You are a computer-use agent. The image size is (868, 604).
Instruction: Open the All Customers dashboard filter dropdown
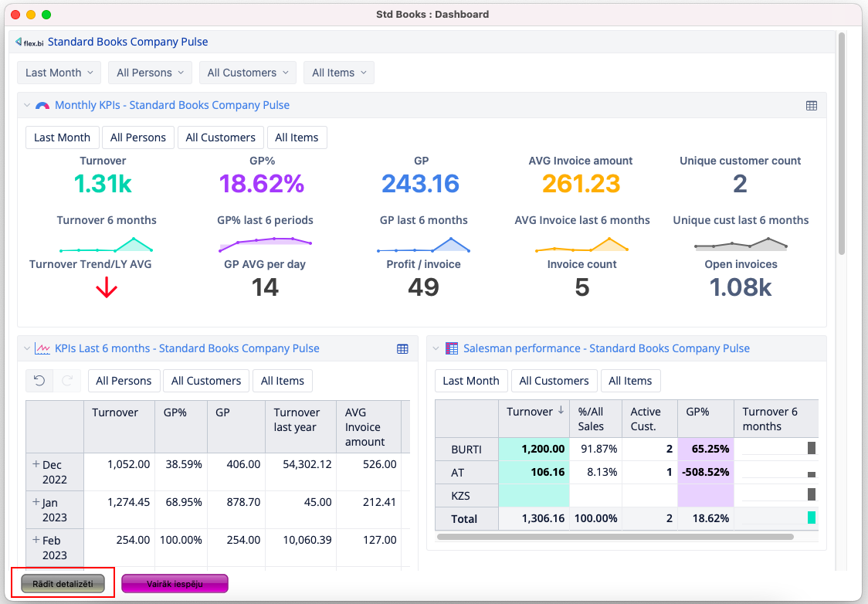click(247, 73)
